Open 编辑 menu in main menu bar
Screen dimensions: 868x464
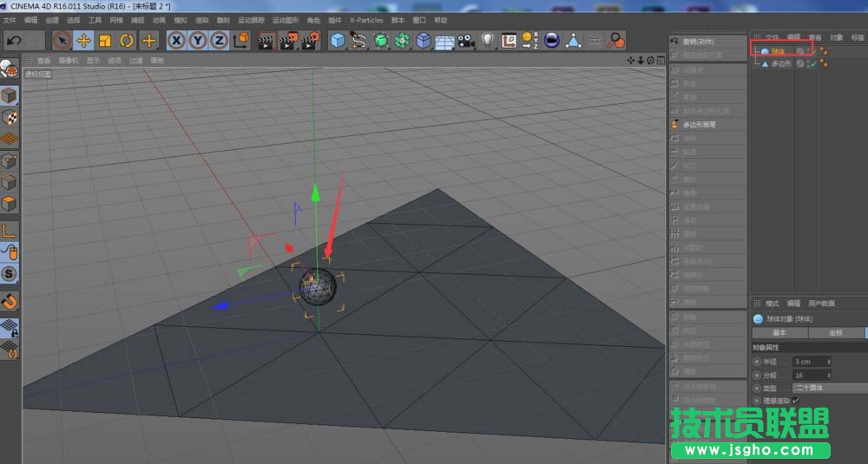31,21
